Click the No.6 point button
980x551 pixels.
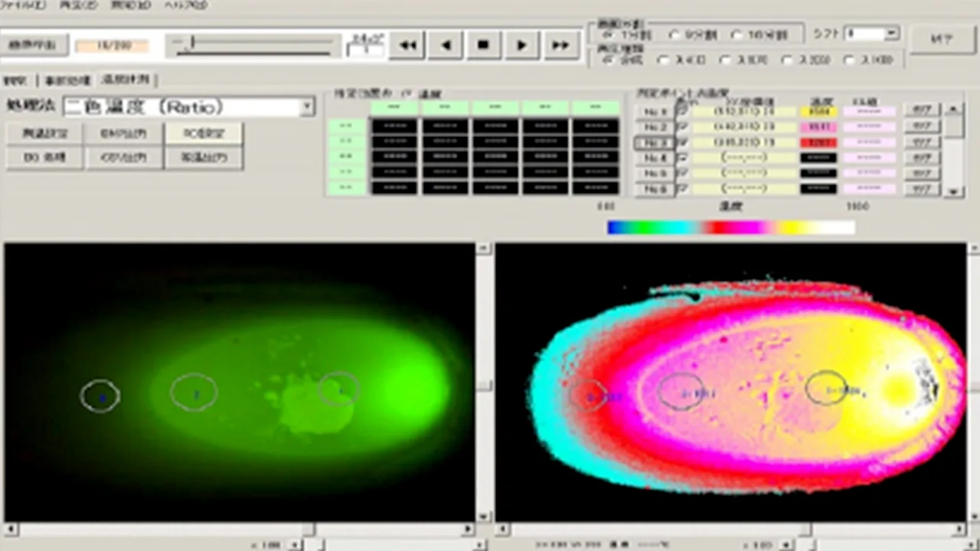[655, 189]
